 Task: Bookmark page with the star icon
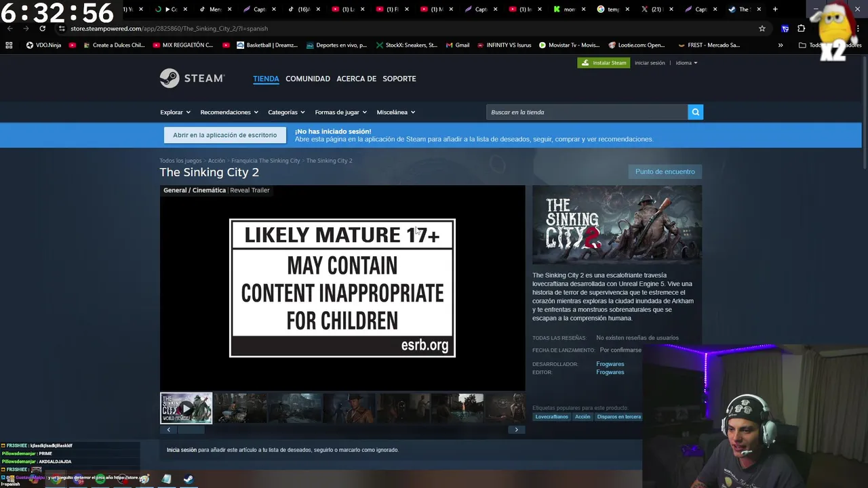click(762, 28)
